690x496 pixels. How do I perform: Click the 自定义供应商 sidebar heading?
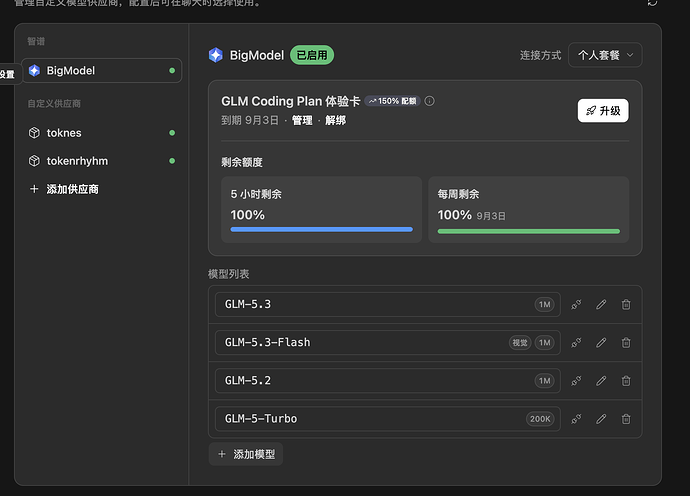coord(54,103)
